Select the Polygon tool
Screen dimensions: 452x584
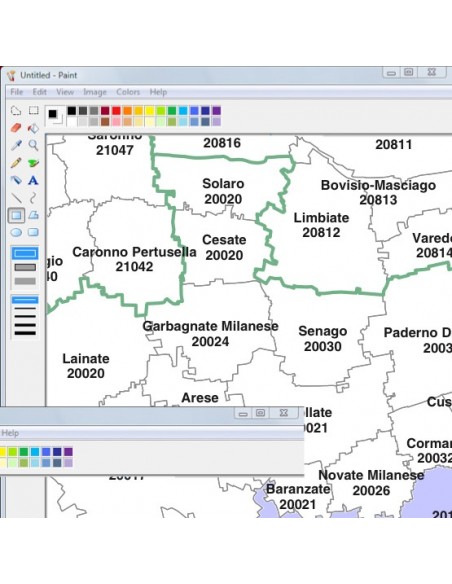click(x=34, y=215)
